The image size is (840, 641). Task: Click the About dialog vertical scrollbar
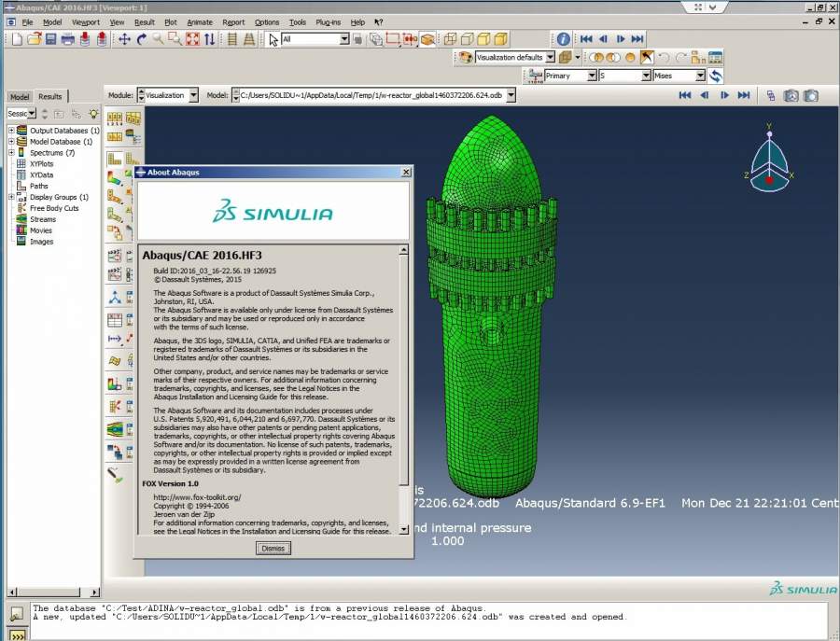point(404,389)
